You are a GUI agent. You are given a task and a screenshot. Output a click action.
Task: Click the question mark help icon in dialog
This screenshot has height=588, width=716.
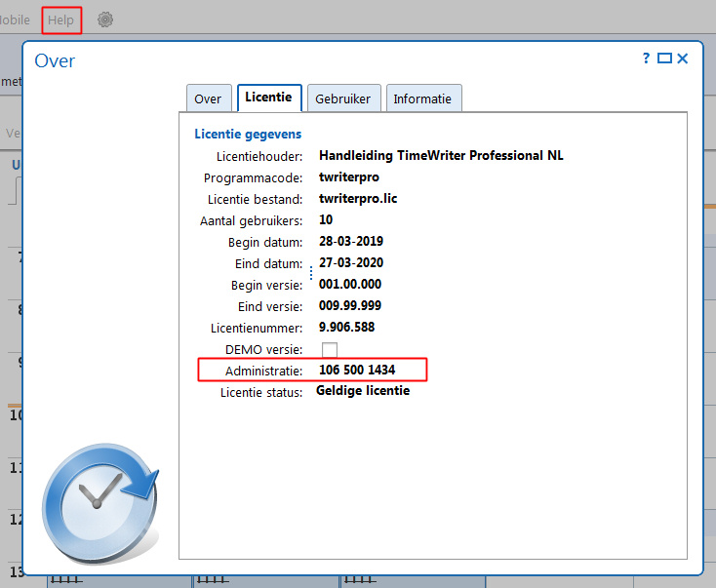click(x=646, y=58)
